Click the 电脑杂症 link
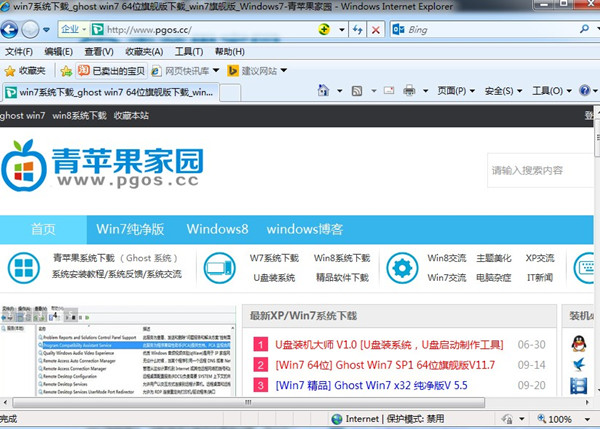This screenshot has width=600, height=429. point(494,278)
